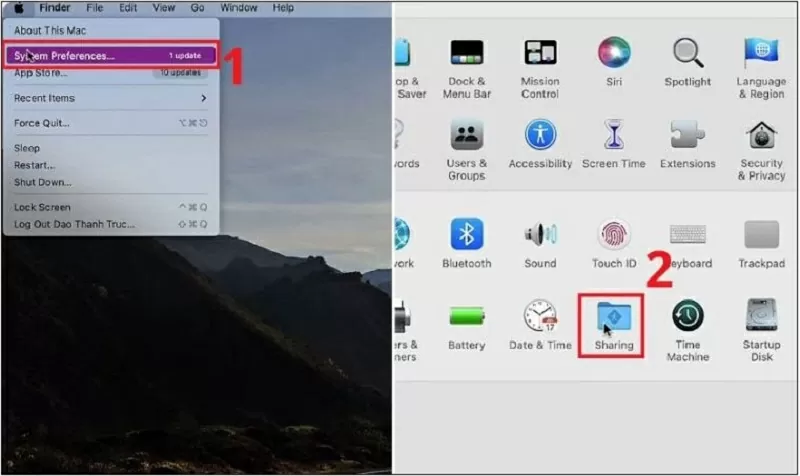Open the View menu
Screen dimensions: 800x476
pyautogui.click(x=163, y=8)
